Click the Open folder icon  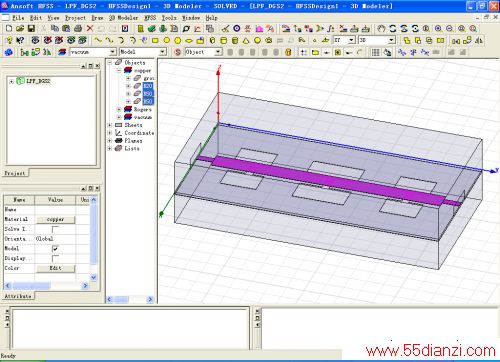pyautogui.click(x=20, y=29)
